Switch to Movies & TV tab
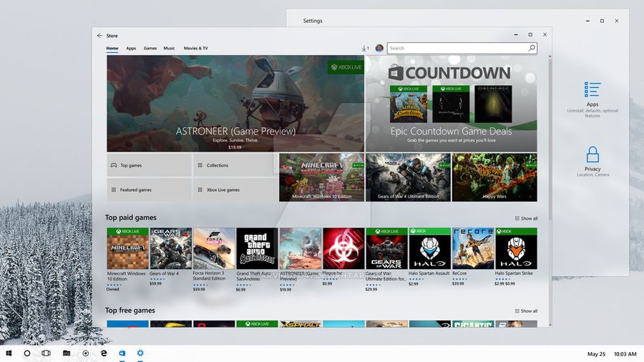This screenshot has height=362, width=644. [196, 48]
